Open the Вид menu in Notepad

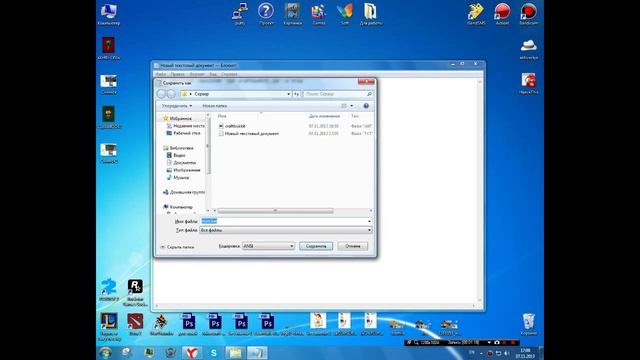(x=213, y=74)
